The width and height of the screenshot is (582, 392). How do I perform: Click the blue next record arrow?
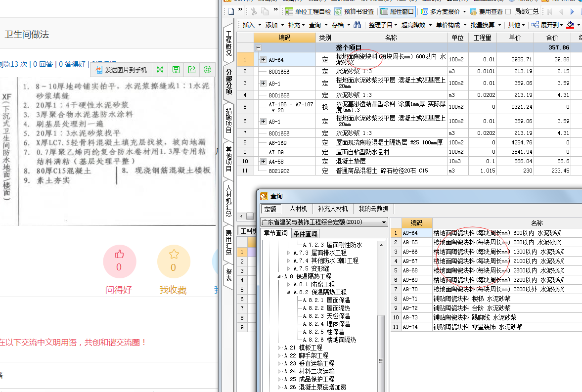pos(572,11)
